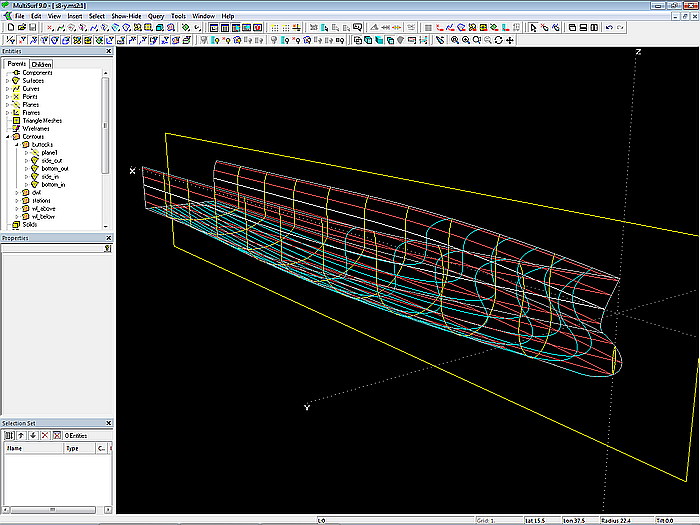Screen dimensions: 700x525
Task: Expand the side_out entity arrow
Action: point(27,161)
